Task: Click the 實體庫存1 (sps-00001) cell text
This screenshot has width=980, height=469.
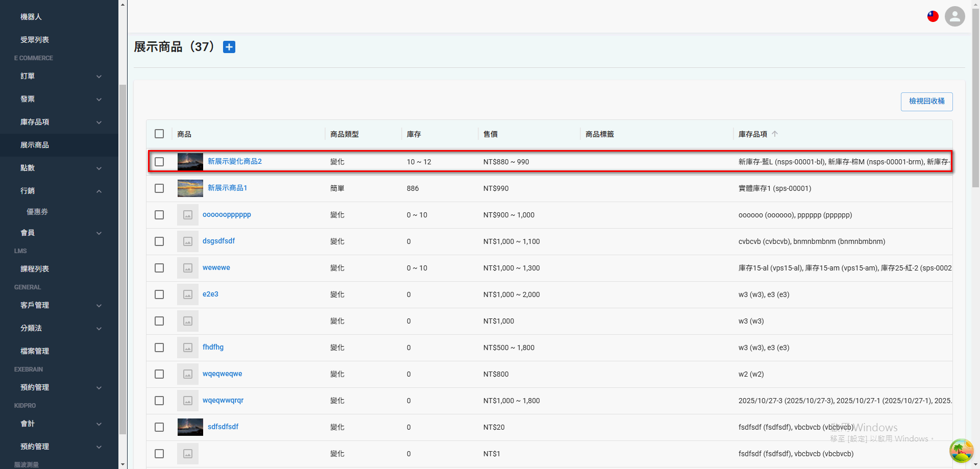Action: coord(775,188)
